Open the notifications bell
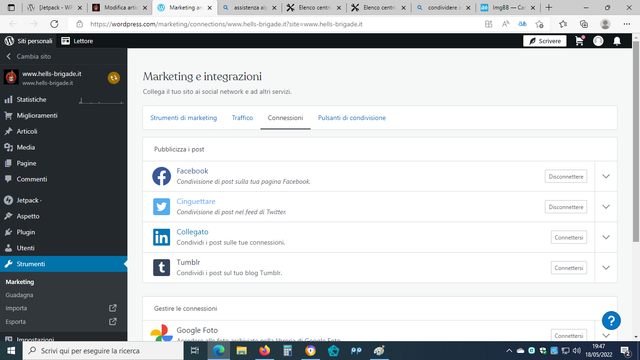640x360 pixels. pos(617,41)
